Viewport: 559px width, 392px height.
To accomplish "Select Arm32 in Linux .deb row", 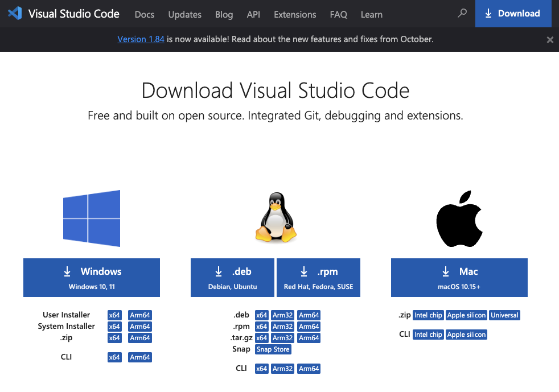I will point(283,315).
